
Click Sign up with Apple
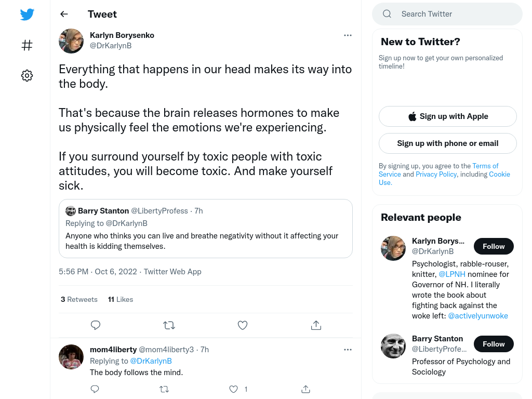coord(447,116)
